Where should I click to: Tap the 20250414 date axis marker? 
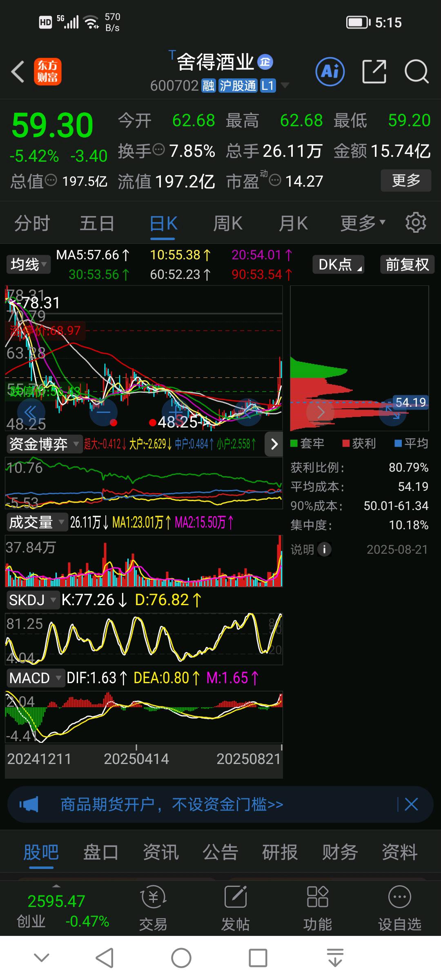(x=136, y=759)
